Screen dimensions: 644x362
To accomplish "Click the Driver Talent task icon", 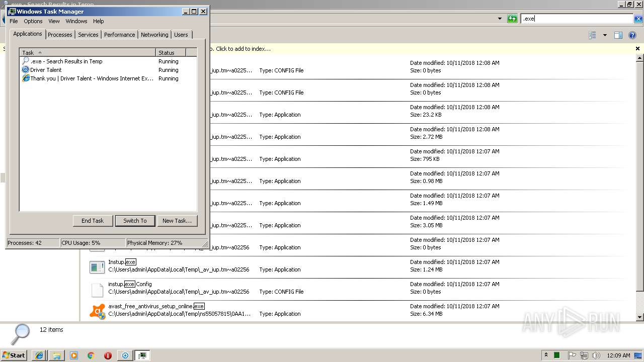I will pyautogui.click(x=26, y=69).
